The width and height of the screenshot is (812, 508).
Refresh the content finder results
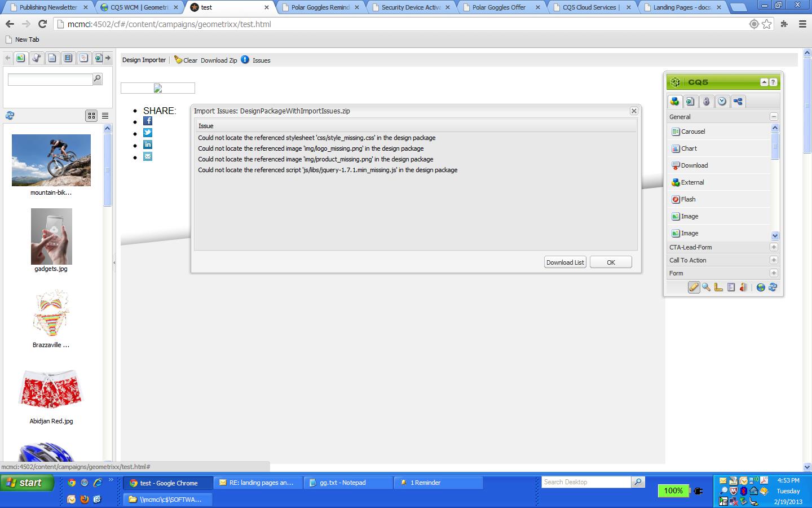(10, 116)
